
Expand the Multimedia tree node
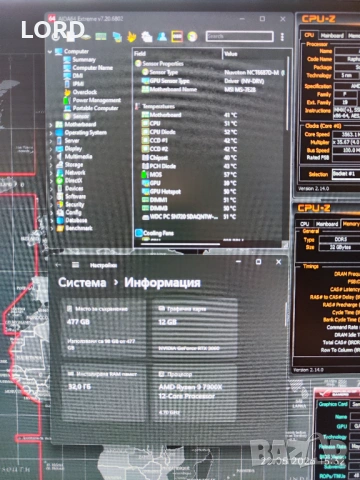coord(51,157)
